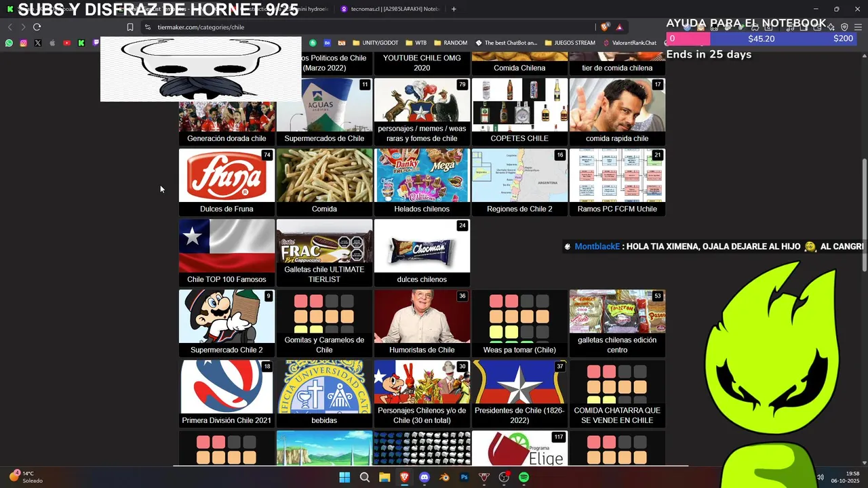Image resolution: width=868 pixels, height=488 pixels.
Task: Click the new tab plus button
Action: 454,9
